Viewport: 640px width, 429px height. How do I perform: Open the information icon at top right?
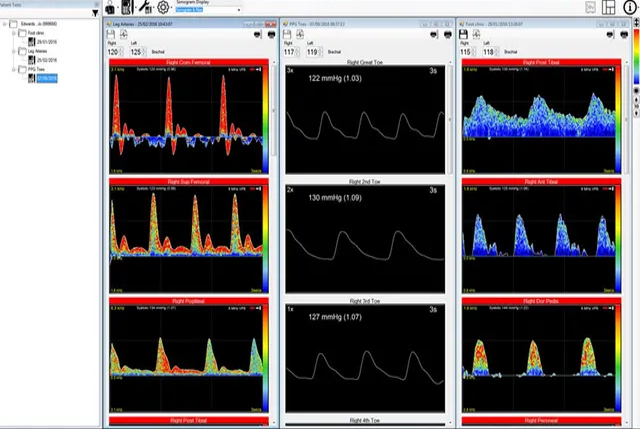(631, 8)
